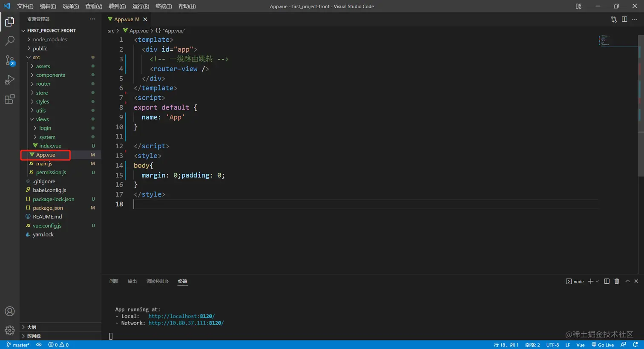Expand the node_modules folder
Viewport: 644px width, 349px height.
(x=60, y=39)
